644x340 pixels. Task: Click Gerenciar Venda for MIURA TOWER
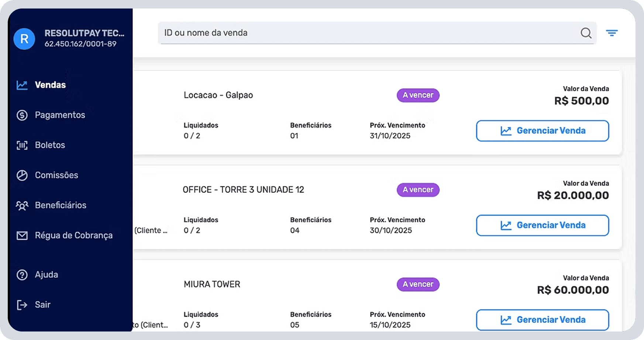tap(543, 320)
